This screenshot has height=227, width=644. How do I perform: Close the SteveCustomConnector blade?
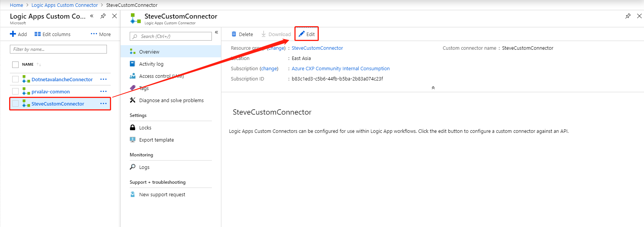[639, 16]
